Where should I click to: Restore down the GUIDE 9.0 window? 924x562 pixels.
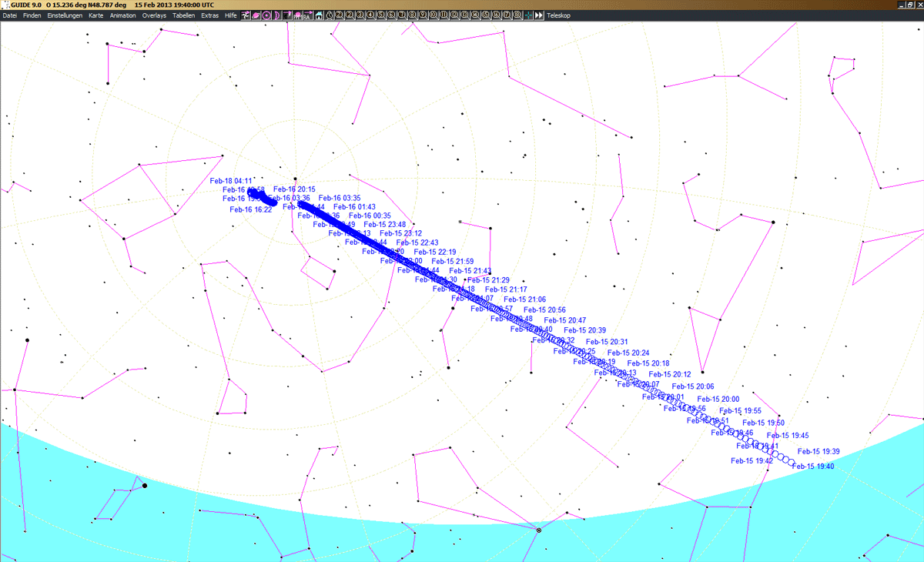pyautogui.click(x=910, y=5)
